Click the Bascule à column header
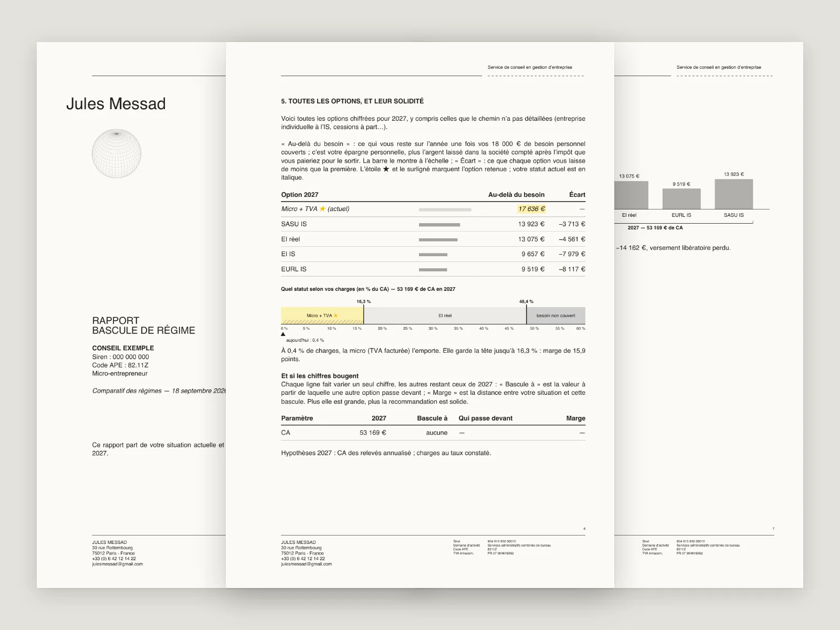The image size is (840, 630). (432, 418)
